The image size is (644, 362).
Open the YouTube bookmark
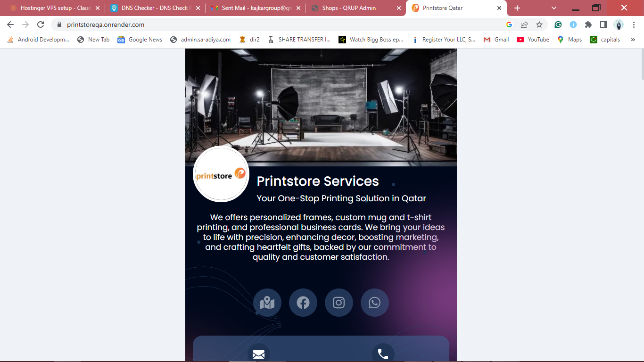coord(533,40)
